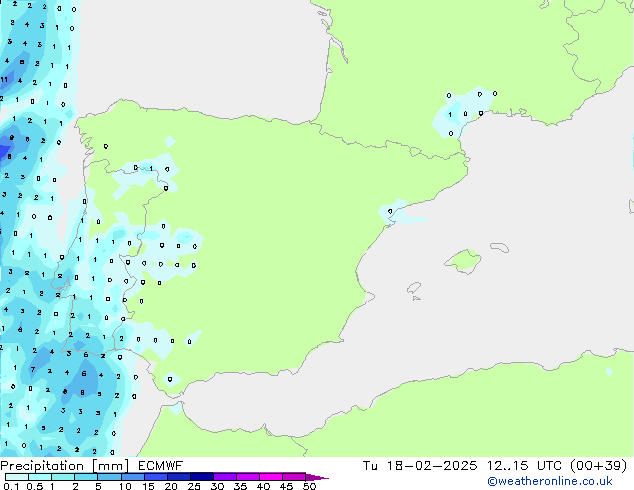Click the 30–35 mm purple legend swatch
This screenshot has height=490, width=634.
click(224, 477)
